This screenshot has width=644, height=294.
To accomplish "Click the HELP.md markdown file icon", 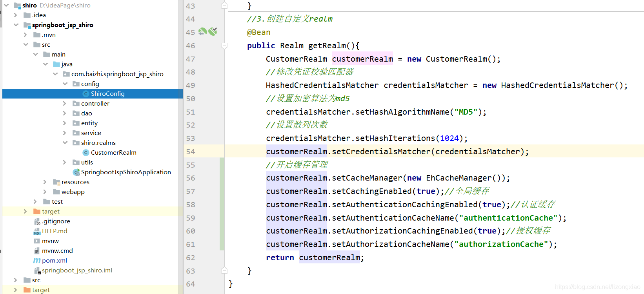I will click(37, 231).
